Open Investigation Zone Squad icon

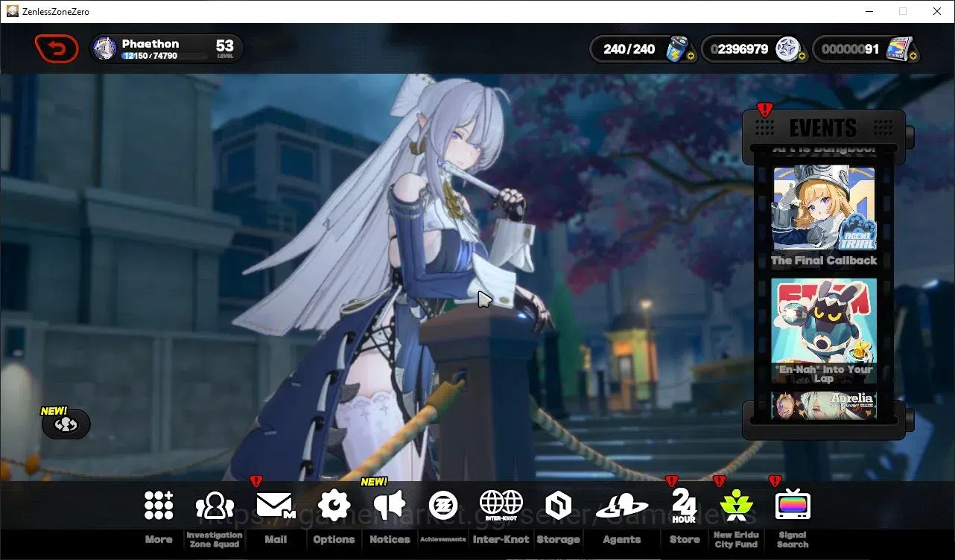point(215,506)
